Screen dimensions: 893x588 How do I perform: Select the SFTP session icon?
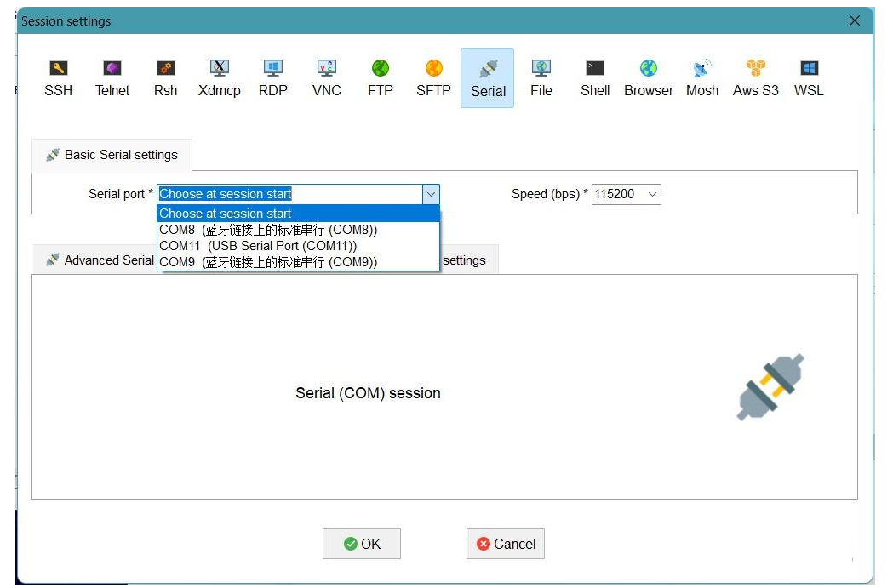433,78
